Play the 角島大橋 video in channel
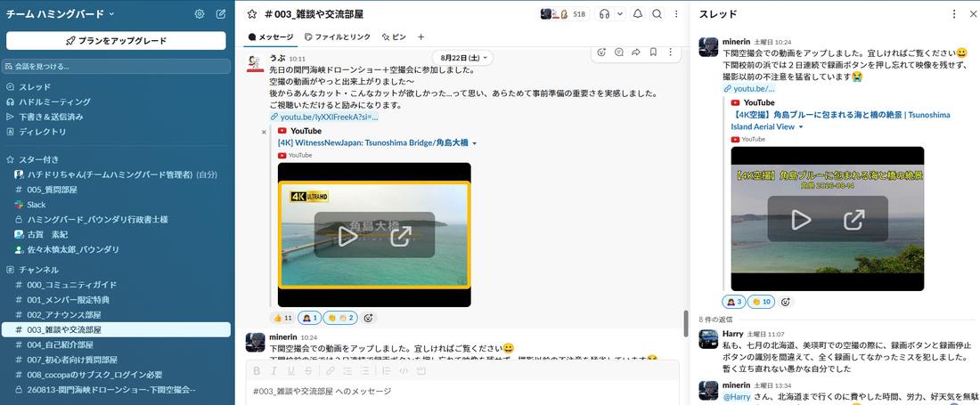980x405 pixels. [347, 236]
